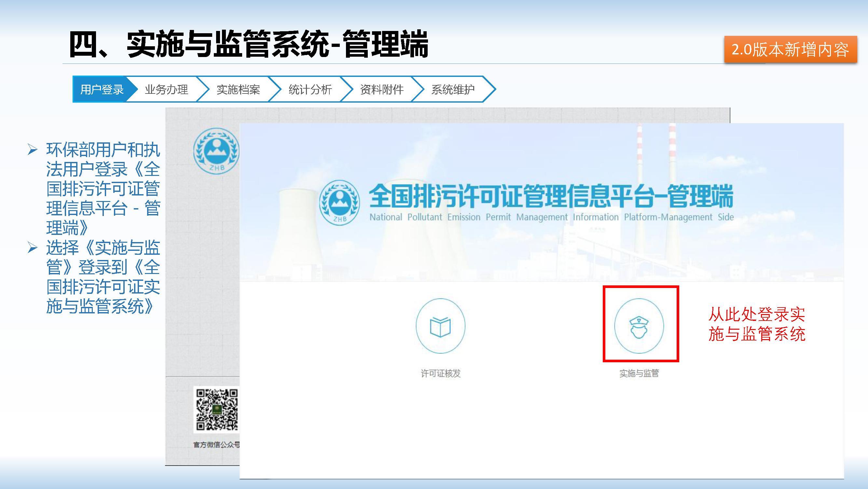868x489 pixels.
Task: Click the 官方微信公众号 caption
Action: click(x=216, y=445)
